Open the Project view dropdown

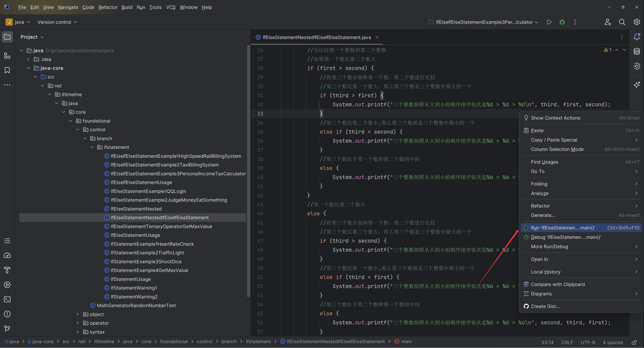coord(32,37)
